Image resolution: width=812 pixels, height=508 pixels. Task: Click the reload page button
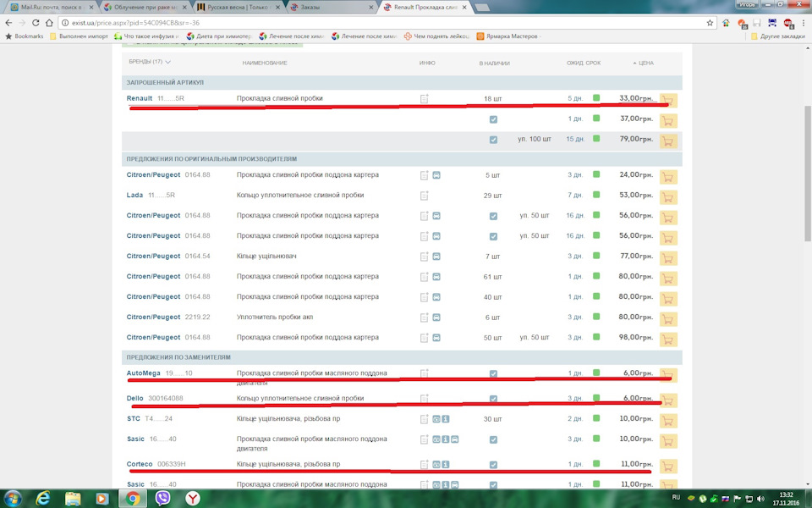click(x=36, y=23)
